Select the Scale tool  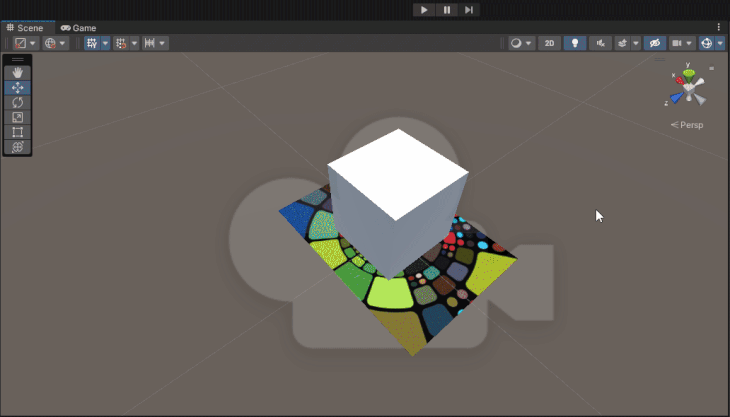click(x=18, y=117)
